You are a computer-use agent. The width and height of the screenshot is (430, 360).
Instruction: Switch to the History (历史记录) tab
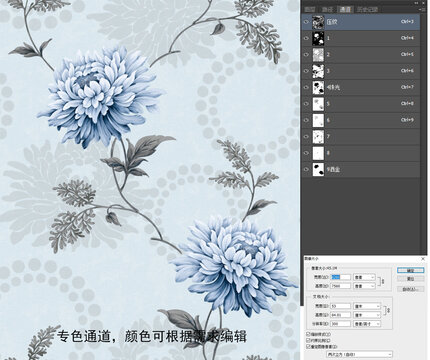coord(367,9)
